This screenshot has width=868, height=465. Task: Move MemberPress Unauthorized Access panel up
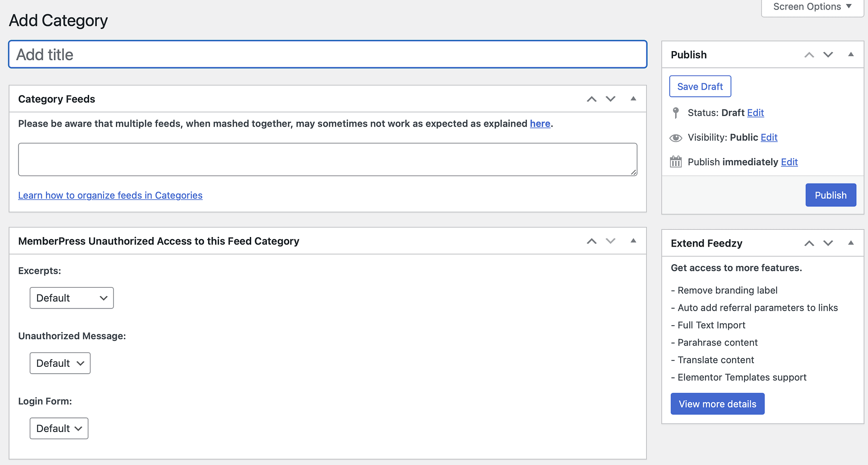[591, 241]
